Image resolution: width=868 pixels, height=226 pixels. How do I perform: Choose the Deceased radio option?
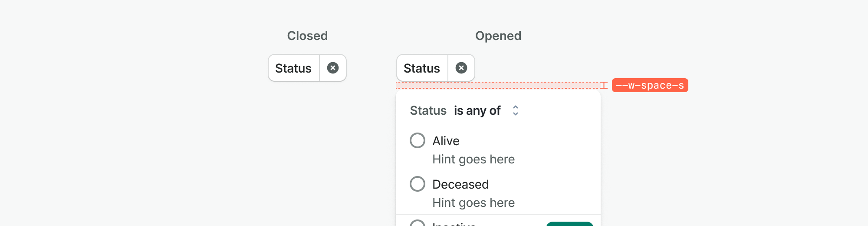[x=418, y=184]
